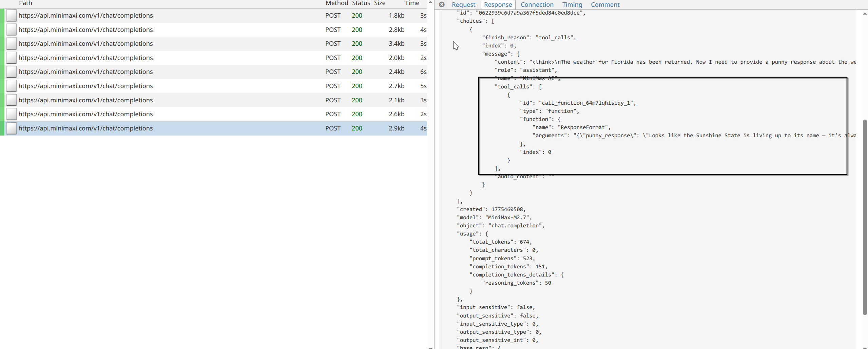Click the file icon of the 2.1kb flow
Viewport: 868px width, 349px height.
tap(12, 100)
